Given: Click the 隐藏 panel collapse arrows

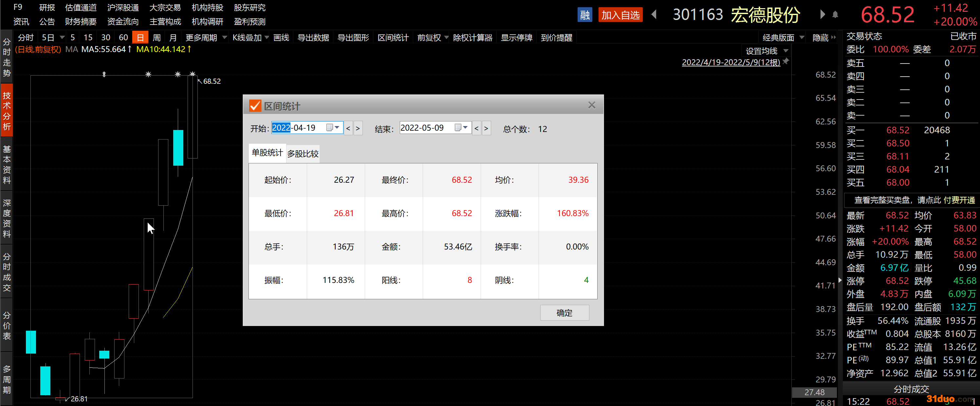Looking at the screenshot, I should coord(834,37).
